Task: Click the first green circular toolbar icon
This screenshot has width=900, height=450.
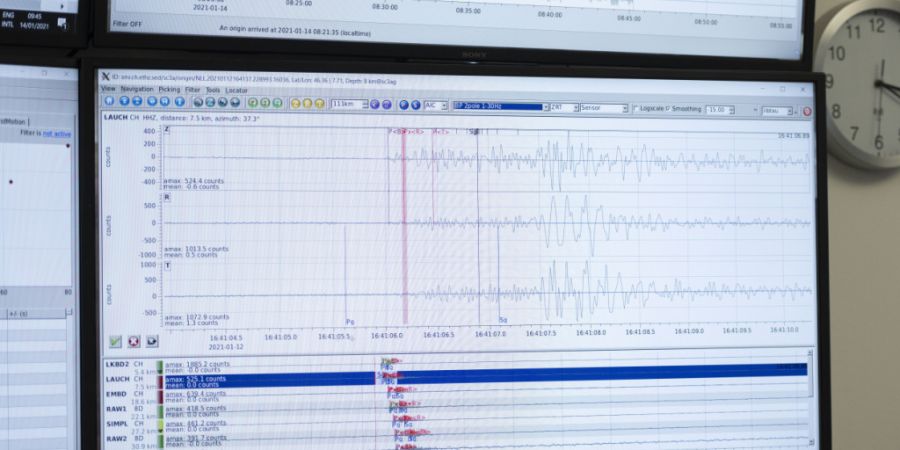Action: (x=252, y=103)
